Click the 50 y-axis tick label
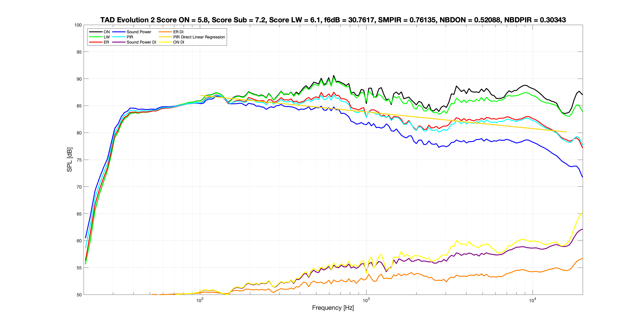 click(x=79, y=295)
